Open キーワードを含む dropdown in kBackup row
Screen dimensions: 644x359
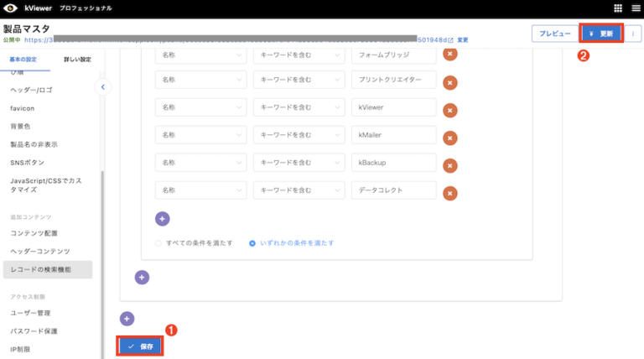tap(298, 163)
